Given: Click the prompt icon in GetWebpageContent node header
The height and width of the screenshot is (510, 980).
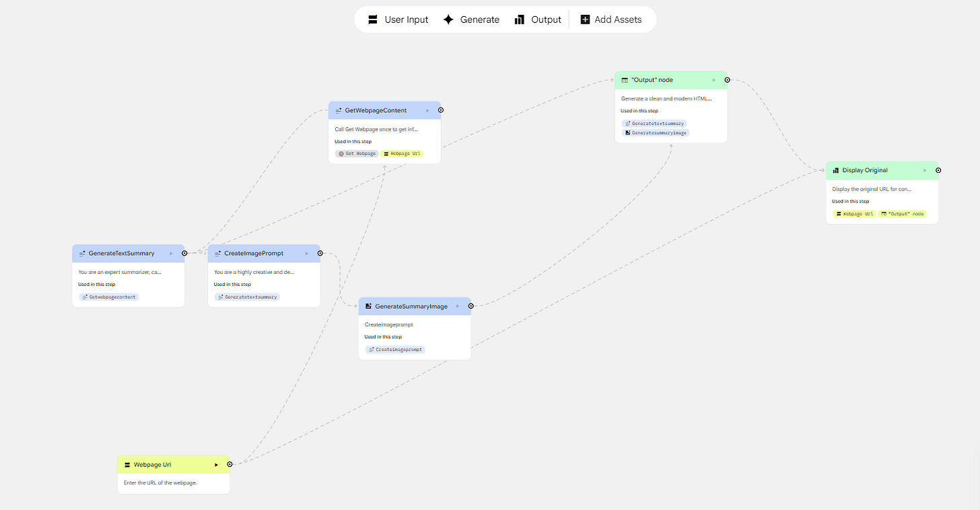Looking at the screenshot, I should [x=339, y=110].
